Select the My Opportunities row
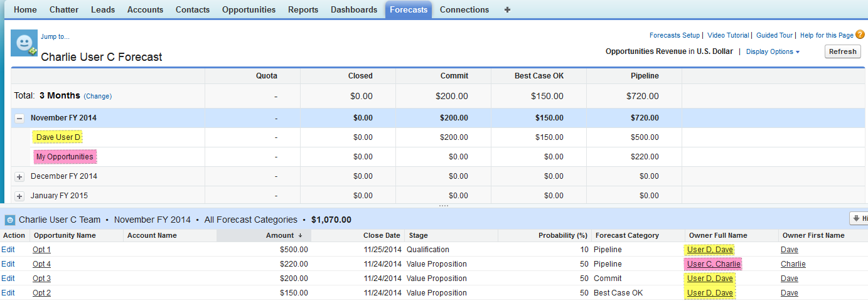 point(65,157)
